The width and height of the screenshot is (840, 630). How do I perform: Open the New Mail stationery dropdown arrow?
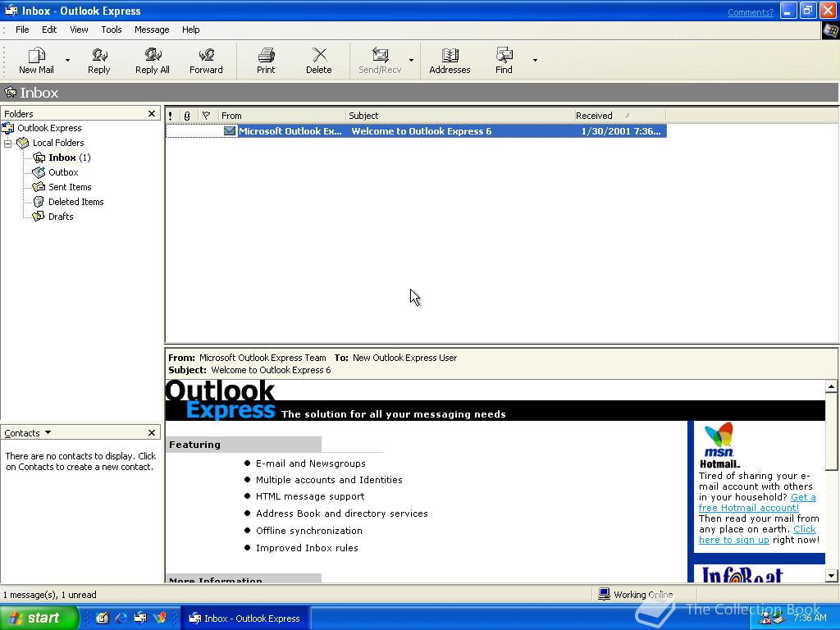67,61
